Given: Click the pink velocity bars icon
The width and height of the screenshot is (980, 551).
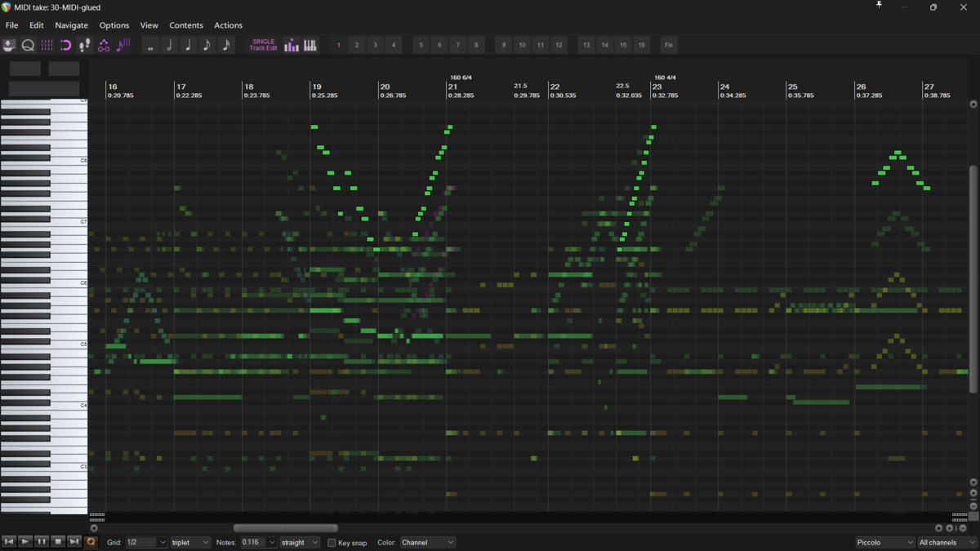Looking at the screenshot, I should click(x=292, y=46).
